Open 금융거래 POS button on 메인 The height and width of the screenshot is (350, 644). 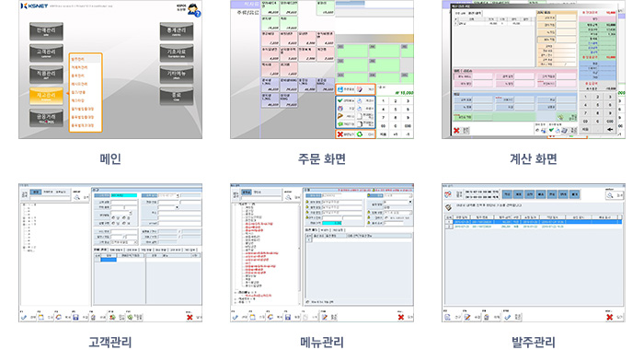pos(46,118)
